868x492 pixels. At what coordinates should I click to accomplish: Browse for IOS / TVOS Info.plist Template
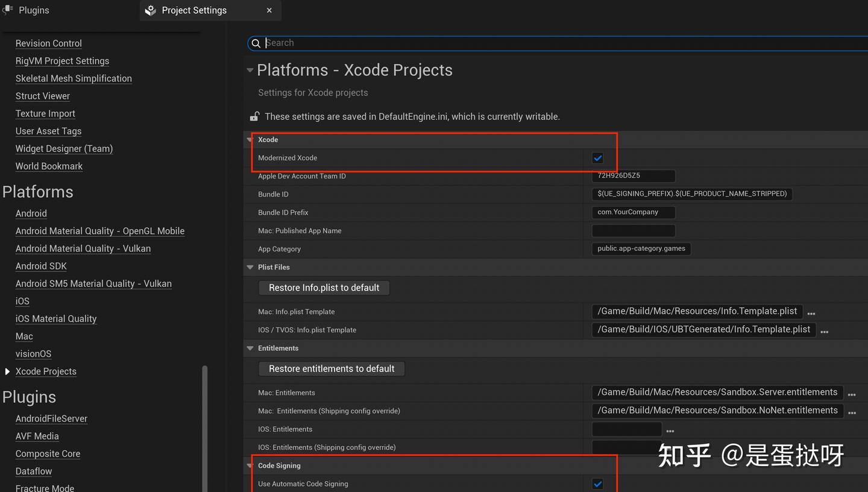[825, 332]
